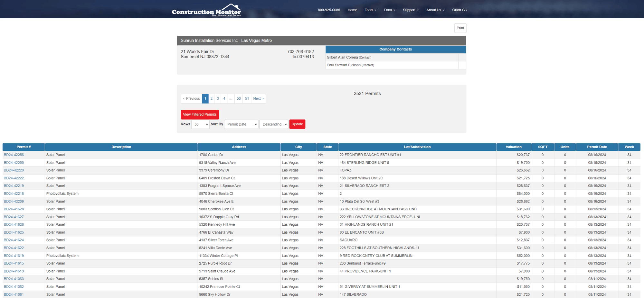Go to pagination page 4
644x298 pixels.
[x=224, y=99]
